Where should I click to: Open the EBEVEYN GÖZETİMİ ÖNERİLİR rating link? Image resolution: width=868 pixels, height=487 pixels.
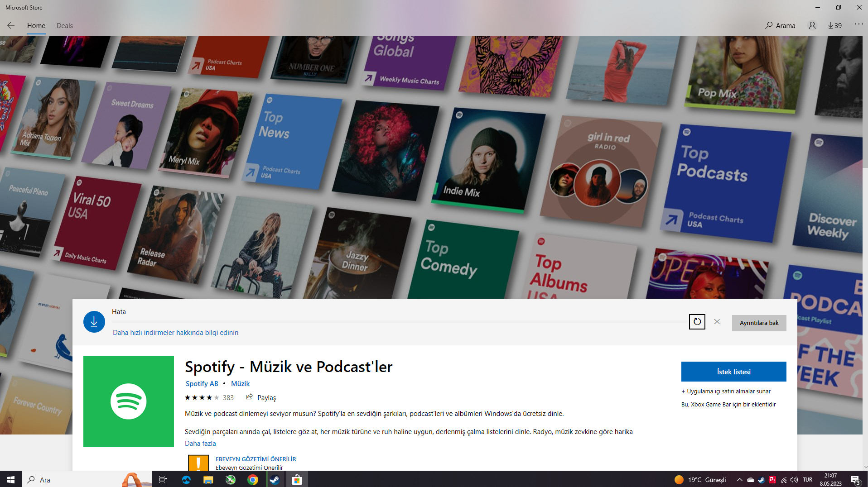point(256,459)
